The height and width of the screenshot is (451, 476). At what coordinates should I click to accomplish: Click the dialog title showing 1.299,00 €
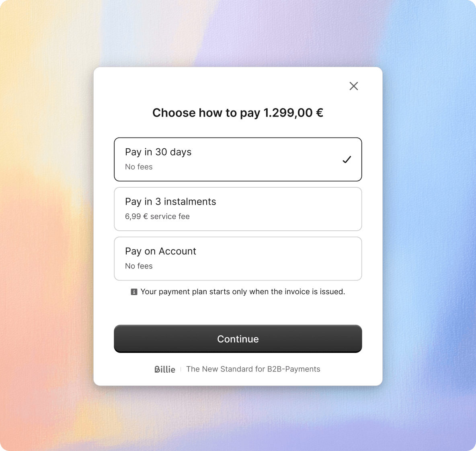click(x=238, y=113)
